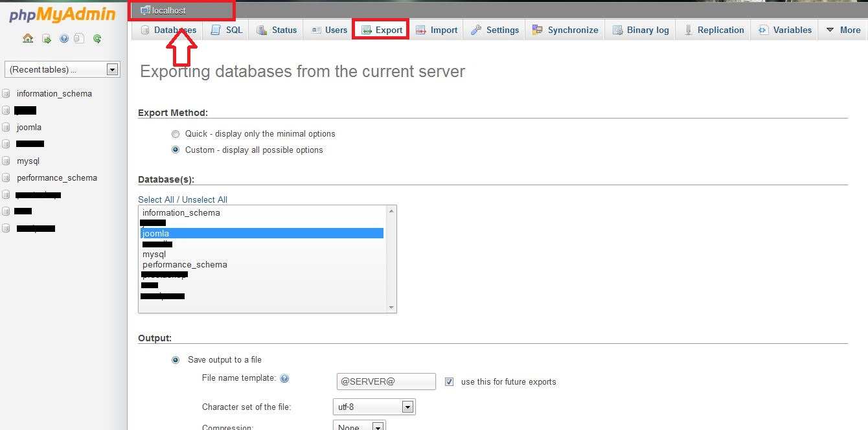868x430 pixels.
Task: Click the green reload navigation icon
Action: click(97, 39)
